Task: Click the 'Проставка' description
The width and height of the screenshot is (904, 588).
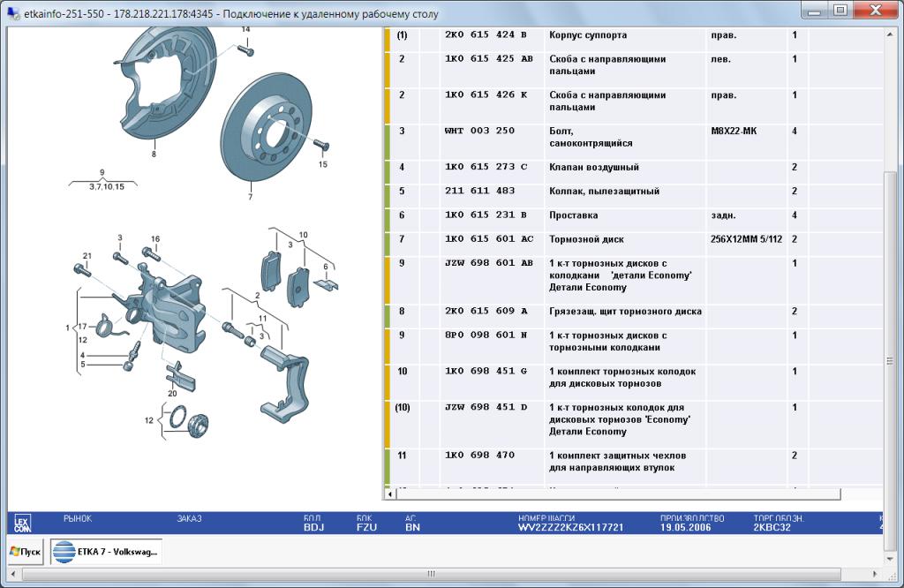Action: tap(573, 215)
